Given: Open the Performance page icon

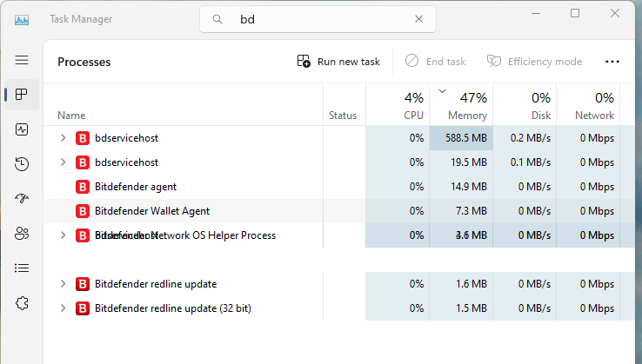Looking at the screenshot, I should (x=23, y=129).
